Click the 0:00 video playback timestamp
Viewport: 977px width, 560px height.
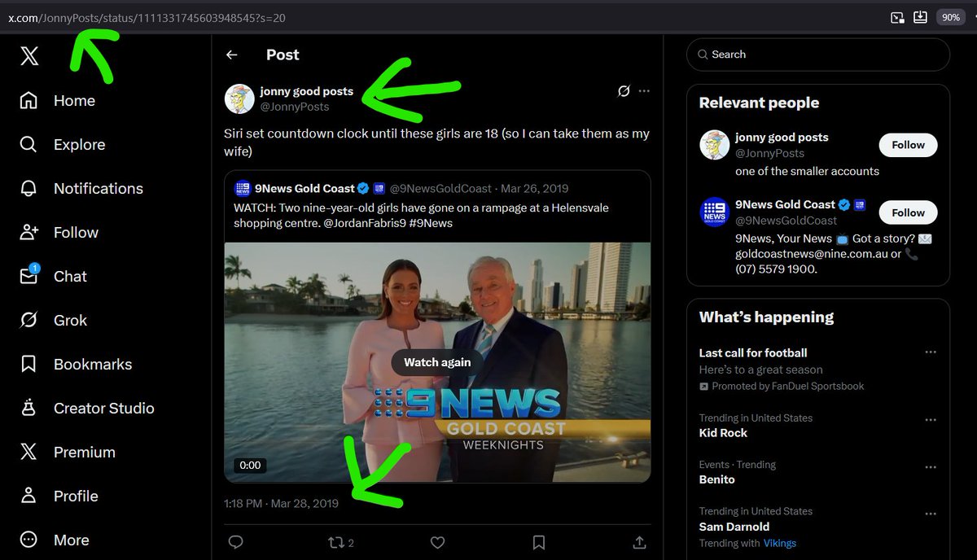(249, 465)
